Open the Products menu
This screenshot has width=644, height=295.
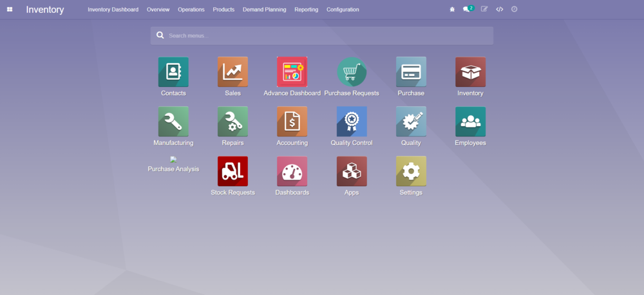coord(223,10)
